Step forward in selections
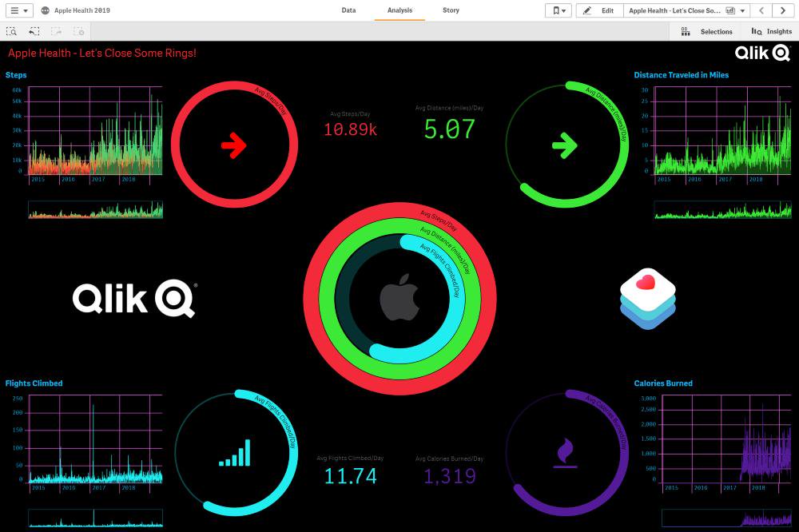Viewport: 799px width, 532px height. pyautogui.click(x=57, y=32)
